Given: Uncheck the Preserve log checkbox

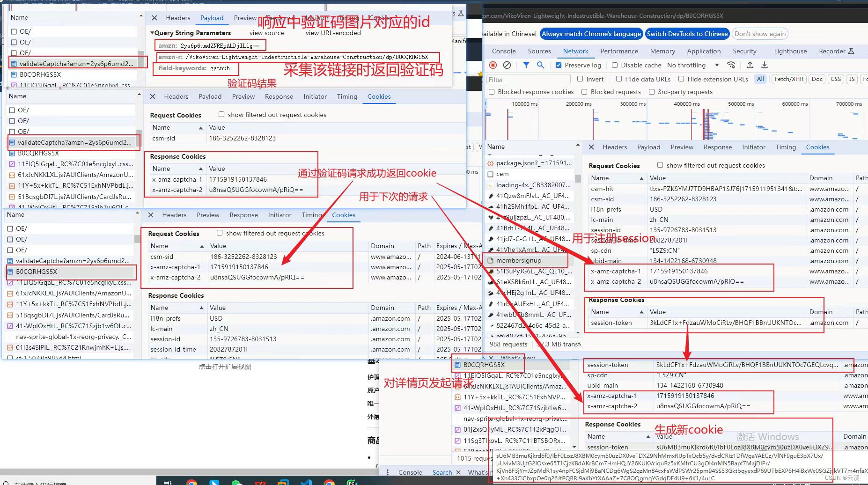Looking at the screenshot, I should tap(559, 65).
